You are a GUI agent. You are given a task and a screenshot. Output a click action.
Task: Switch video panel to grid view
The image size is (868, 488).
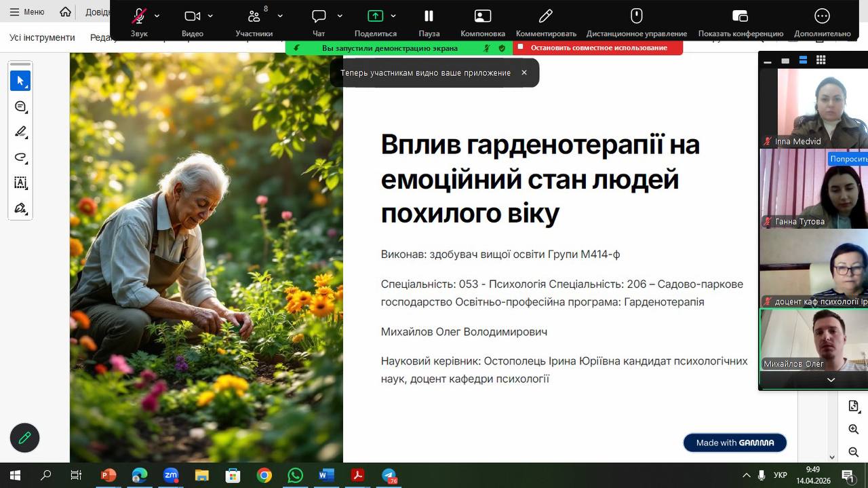pyautogui.click(x=821, y=60)
